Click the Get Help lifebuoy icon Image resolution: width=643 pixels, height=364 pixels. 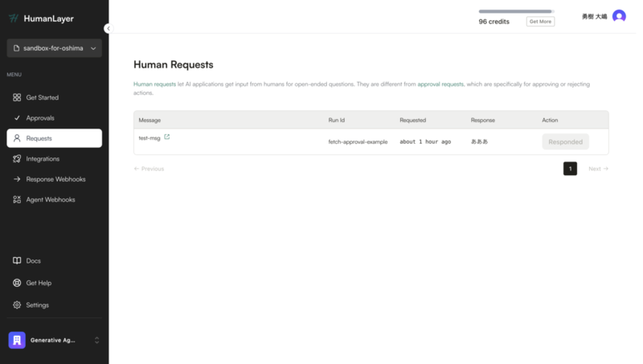click(x=17, y=283)
